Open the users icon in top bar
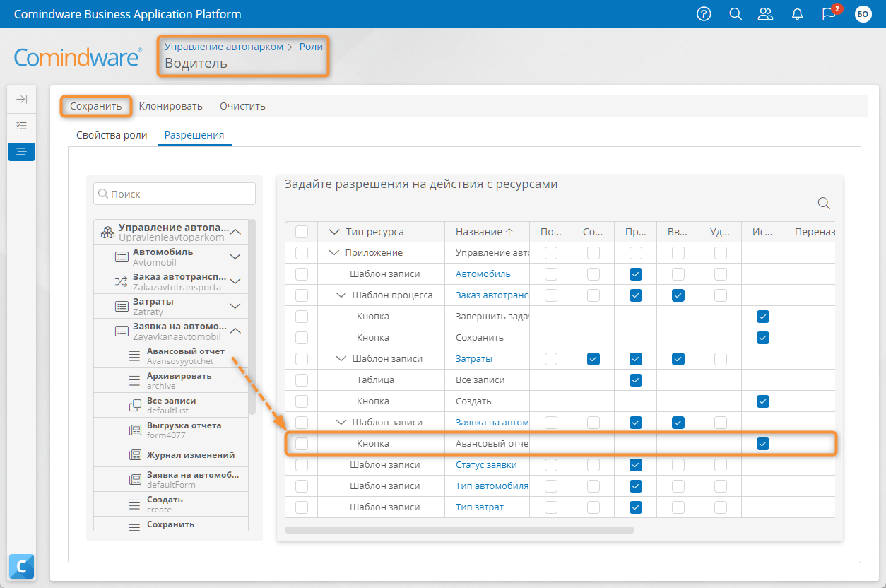 (x=765, y=14)
